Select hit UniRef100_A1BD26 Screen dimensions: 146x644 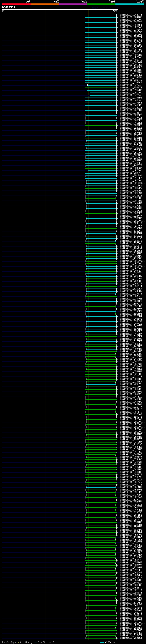pos(131,108)
